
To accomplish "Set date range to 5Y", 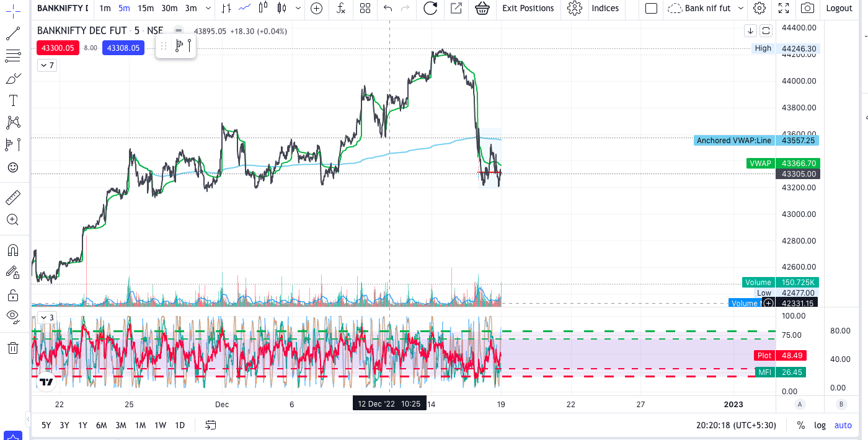I will [x=46, y=425].
